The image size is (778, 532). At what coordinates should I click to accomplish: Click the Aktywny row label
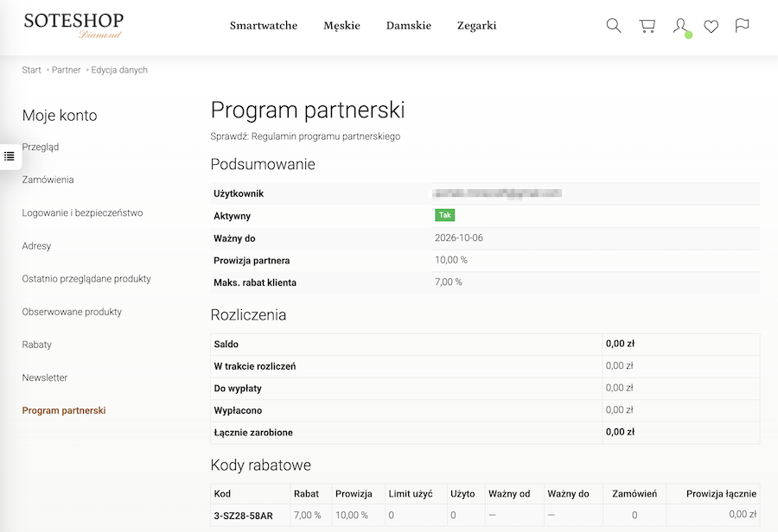[x=232, y=216]
